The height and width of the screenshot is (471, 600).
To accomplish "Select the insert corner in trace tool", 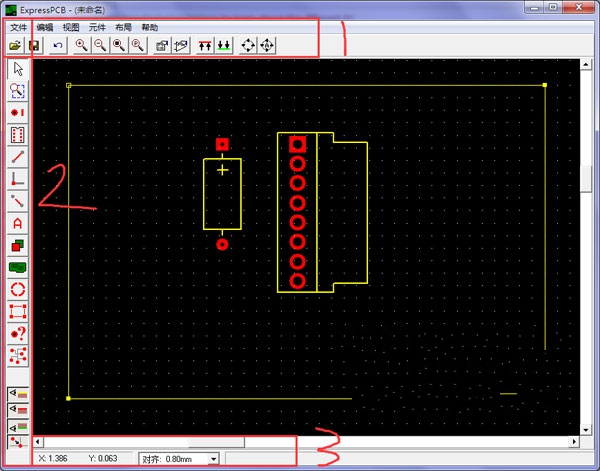I will (18, 179).
